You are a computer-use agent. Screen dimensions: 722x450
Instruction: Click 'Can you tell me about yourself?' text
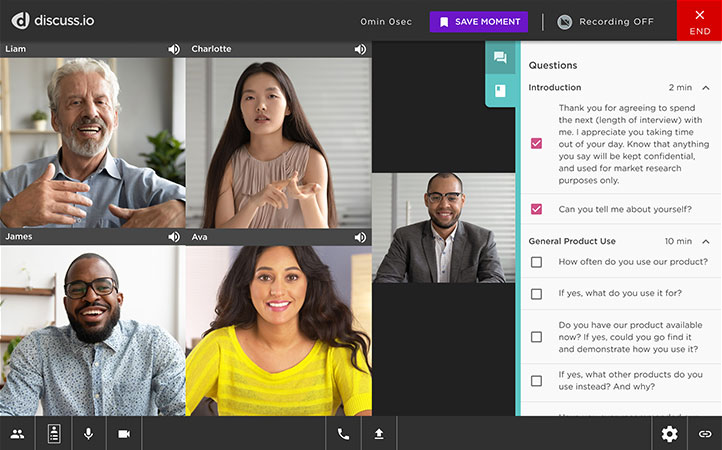point(625,209)
